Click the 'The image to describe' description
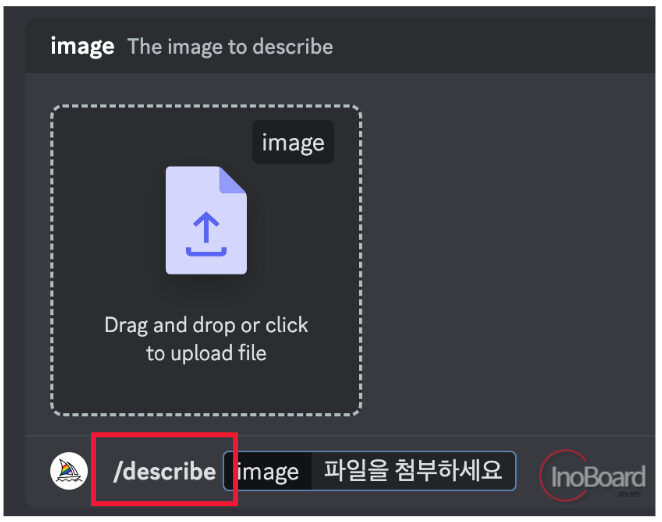 (230, 46)
